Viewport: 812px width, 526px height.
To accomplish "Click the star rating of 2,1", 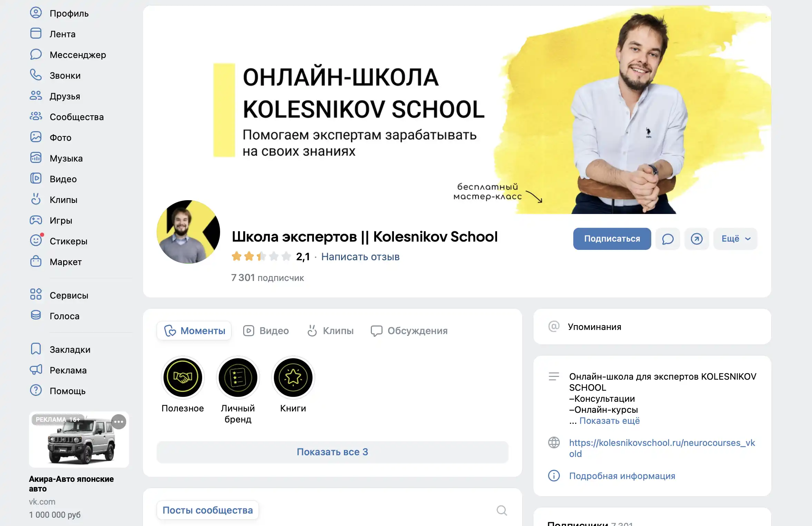I will pos(261,256).
